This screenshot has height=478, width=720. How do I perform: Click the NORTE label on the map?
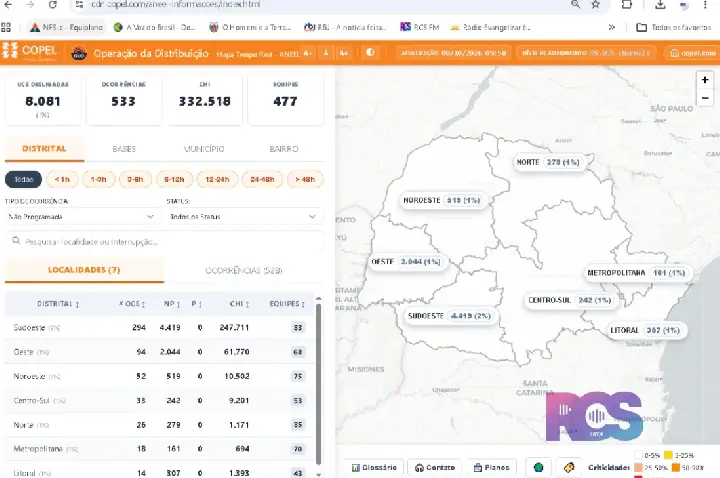pyautogui.click(x=550, y=162)
